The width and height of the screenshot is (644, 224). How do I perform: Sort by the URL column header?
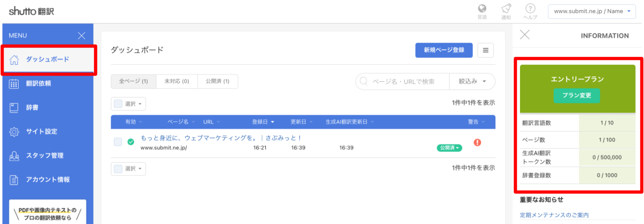(x=211, y=122)
